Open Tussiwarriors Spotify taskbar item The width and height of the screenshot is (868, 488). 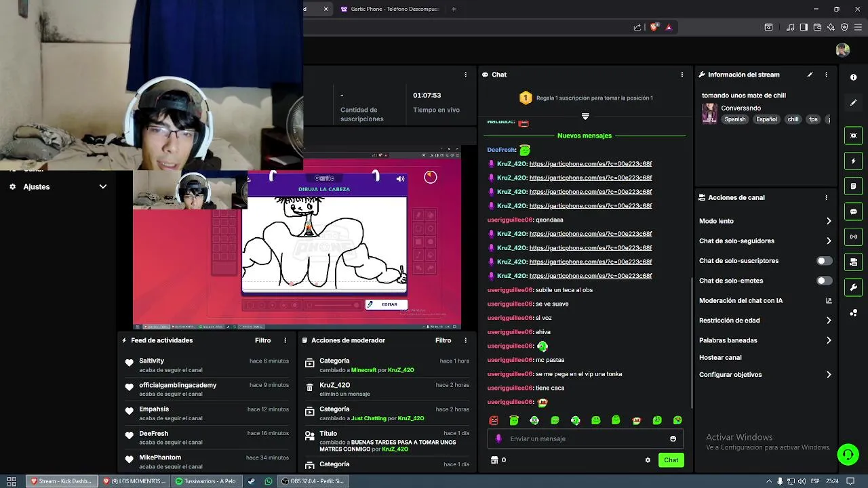click(x=206, y=481)
